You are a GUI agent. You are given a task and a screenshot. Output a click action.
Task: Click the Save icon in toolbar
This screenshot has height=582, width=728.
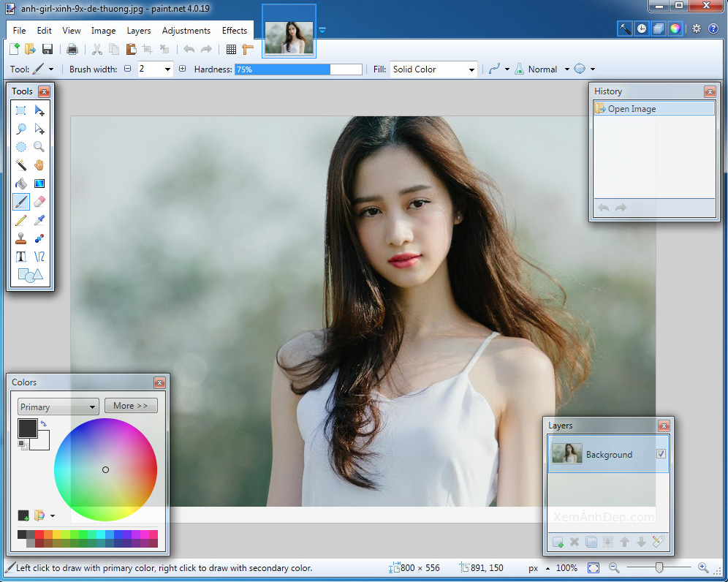tap(48, 49)
